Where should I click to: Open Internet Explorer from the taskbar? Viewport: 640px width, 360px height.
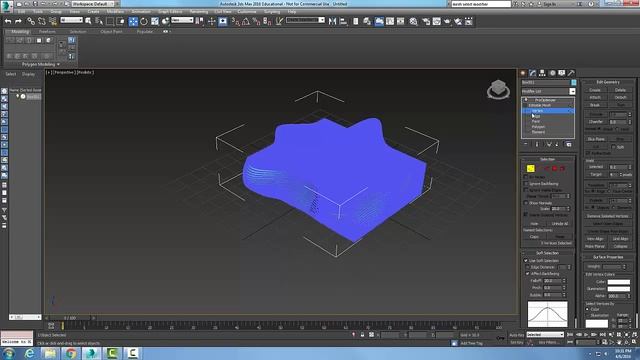29,353
